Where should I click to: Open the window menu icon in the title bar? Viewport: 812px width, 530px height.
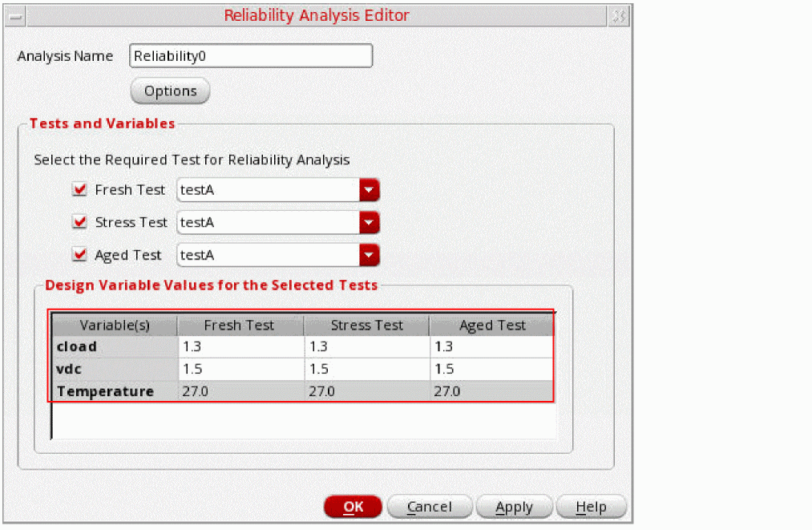click(x=15, y=17)
